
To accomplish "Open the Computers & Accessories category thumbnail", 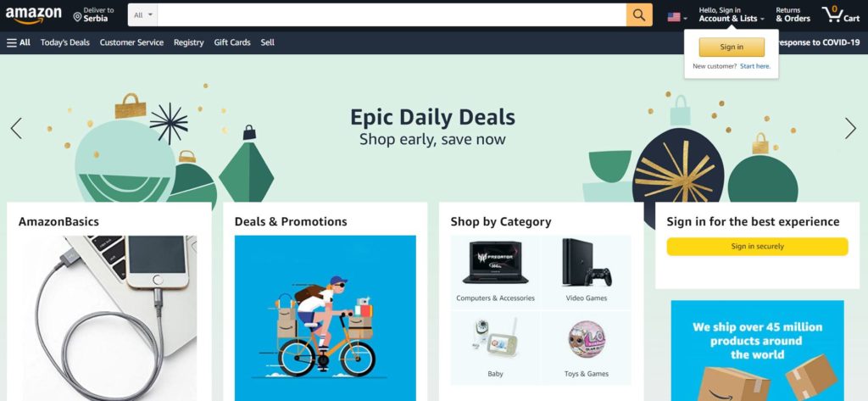I will point(495,272).
